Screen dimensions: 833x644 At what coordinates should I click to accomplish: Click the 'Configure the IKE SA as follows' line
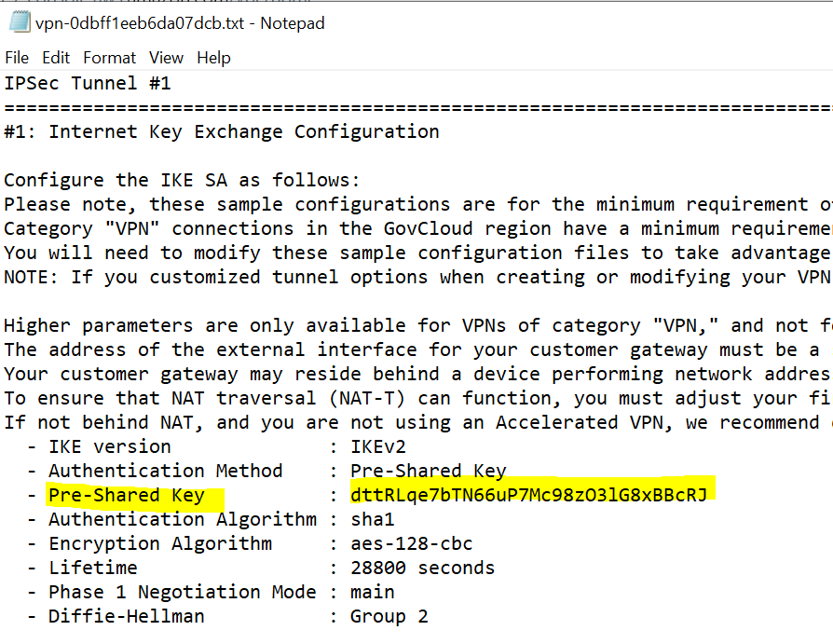click(x=182, y=181)
